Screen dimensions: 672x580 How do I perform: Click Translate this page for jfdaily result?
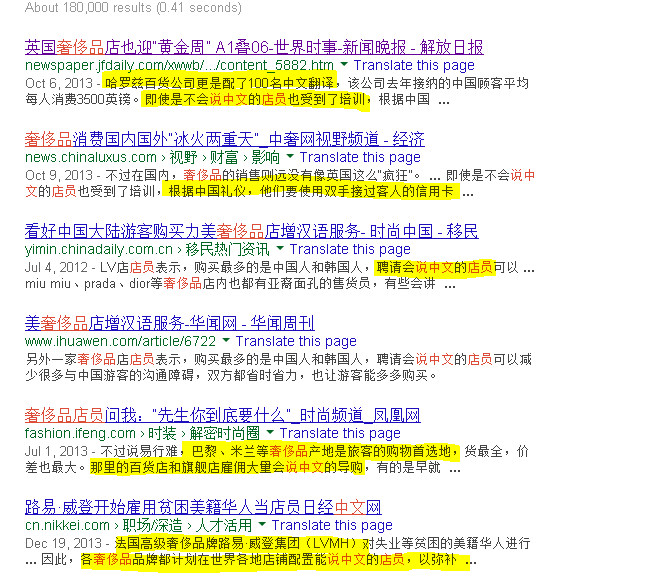tap(414, 66)
